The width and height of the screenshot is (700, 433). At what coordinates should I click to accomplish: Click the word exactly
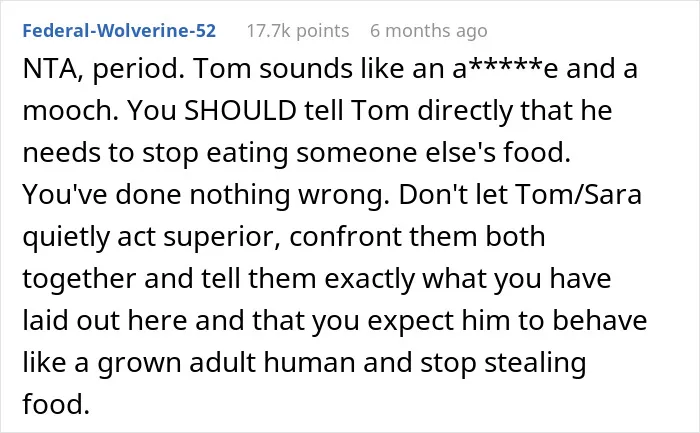369,279
